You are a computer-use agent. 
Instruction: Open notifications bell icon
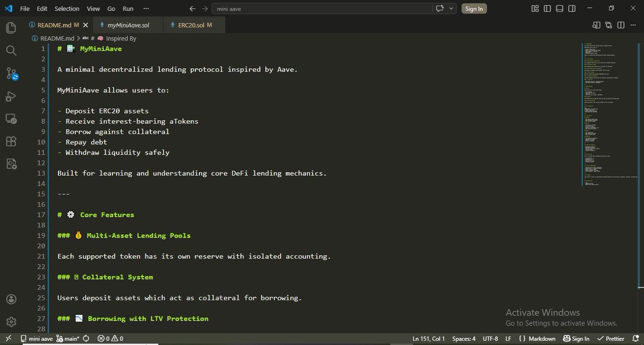pos(635,339)
